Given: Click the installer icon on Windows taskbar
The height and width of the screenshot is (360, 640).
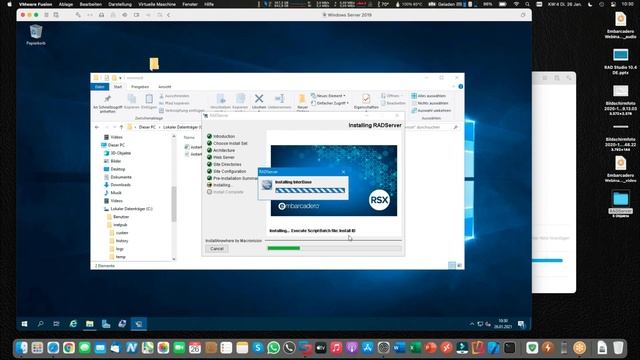Looking at the screenshot, I should [139, 324].
